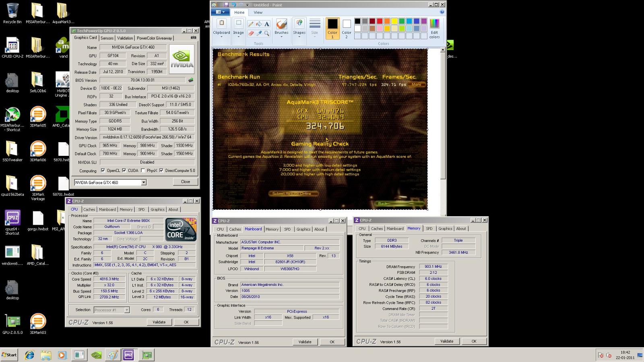Viewport: 644px width, 362px height.
Task: Toggle DirectCompute 5.0 checkbox
Action: [161, 170]
